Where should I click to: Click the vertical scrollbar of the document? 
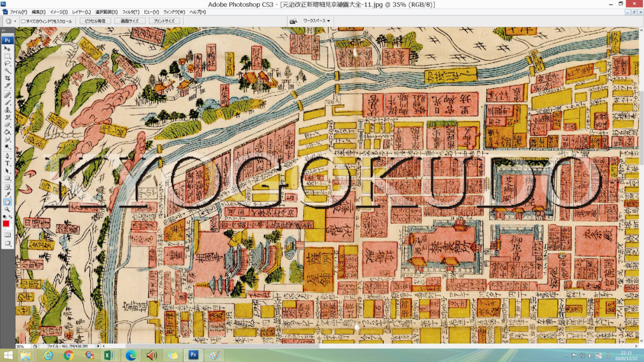[x=641, y=186]
